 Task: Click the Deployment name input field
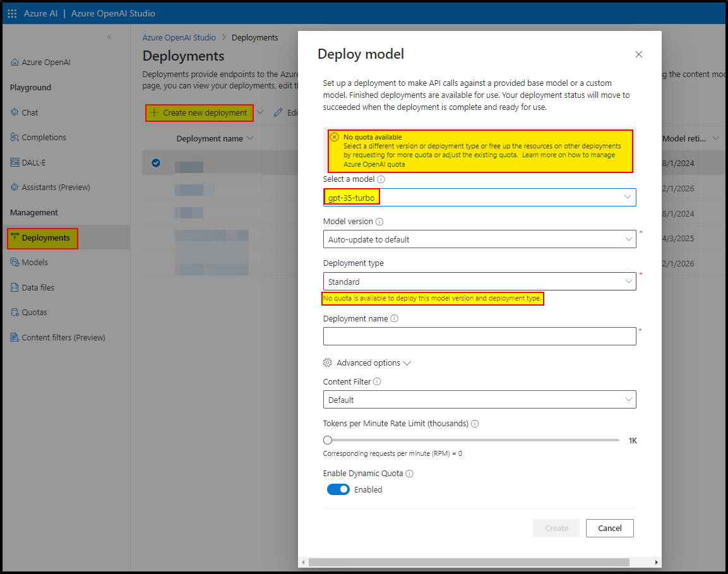click(479, 336)
